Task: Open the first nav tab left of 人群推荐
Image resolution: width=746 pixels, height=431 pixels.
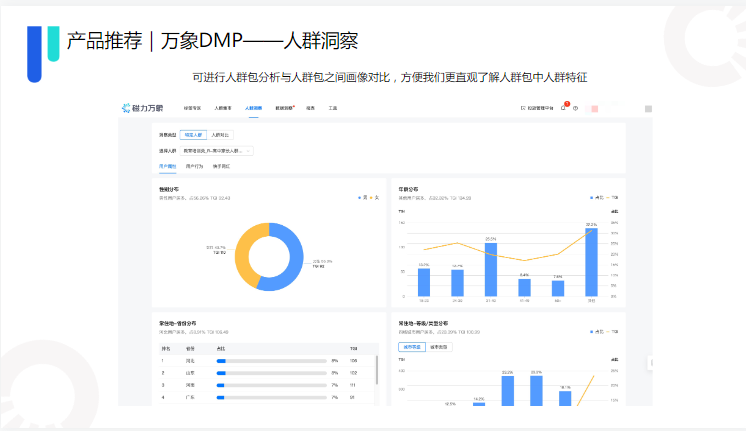Action: (x=192, y=108)
